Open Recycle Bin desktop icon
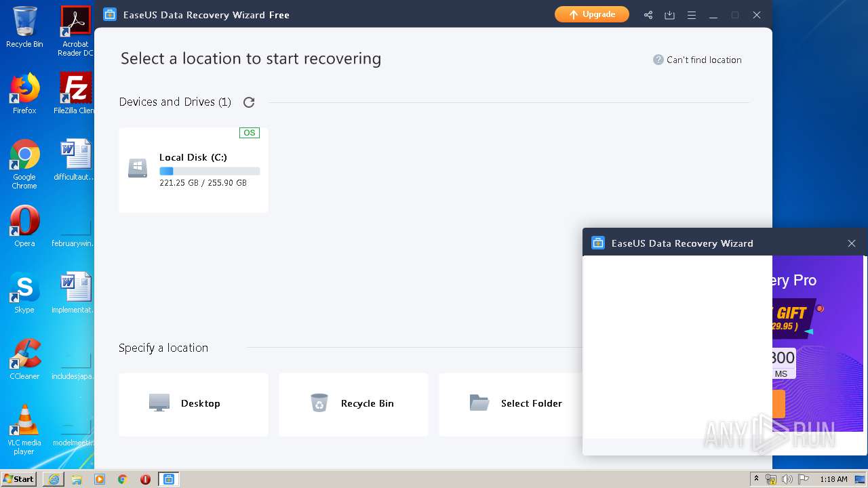This screenshot has height=488, width=868. [24, 28]
